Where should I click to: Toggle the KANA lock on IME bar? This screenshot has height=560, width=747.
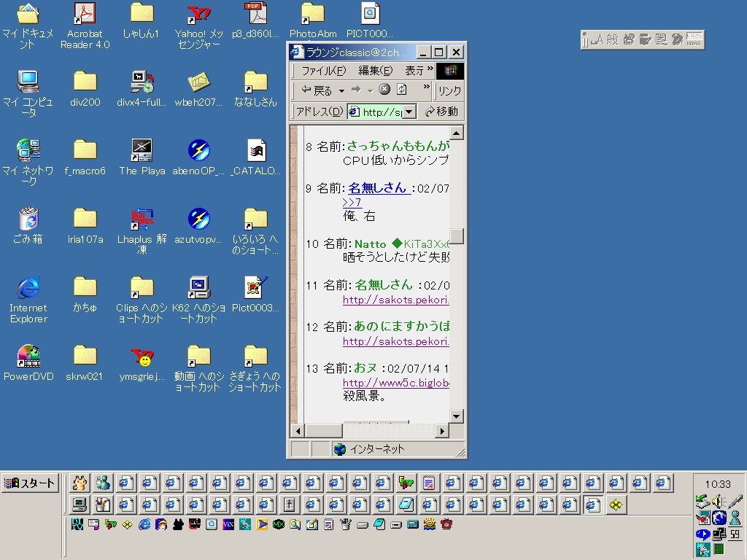(695, 40)
